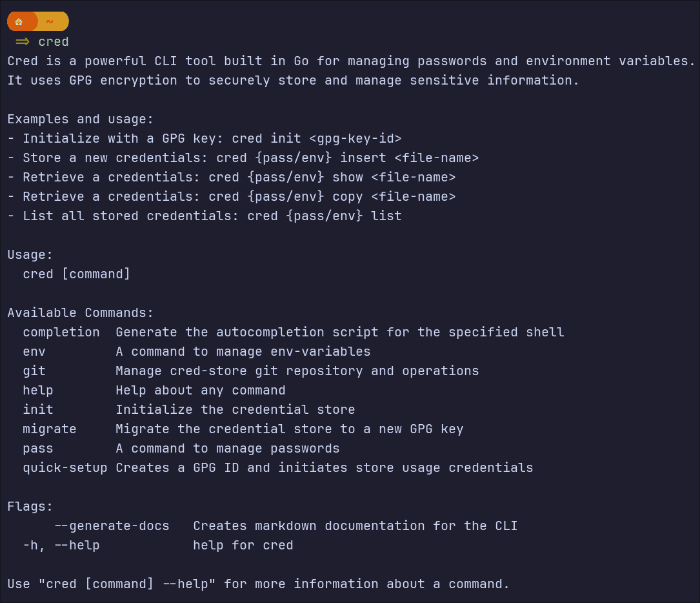The image size is (700, 603).
Task: Click the "init" command in Available Commands
Action: [38, 410]
